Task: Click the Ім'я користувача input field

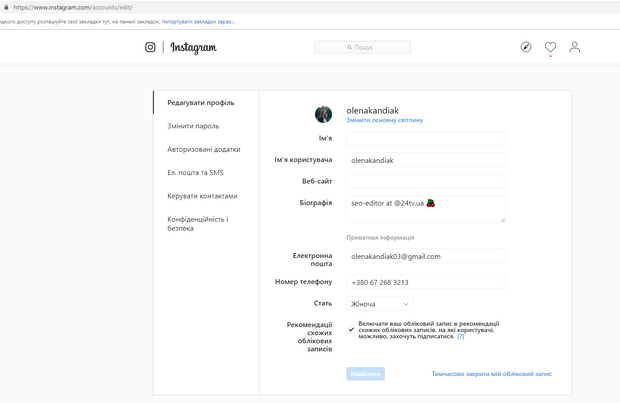Action: pyautogui.click(x=426, y=160)
